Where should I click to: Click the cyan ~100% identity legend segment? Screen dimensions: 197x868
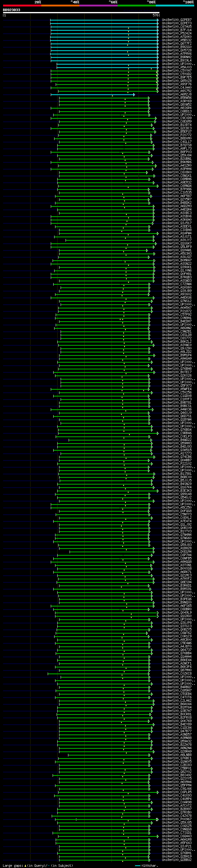click(175, 6)
